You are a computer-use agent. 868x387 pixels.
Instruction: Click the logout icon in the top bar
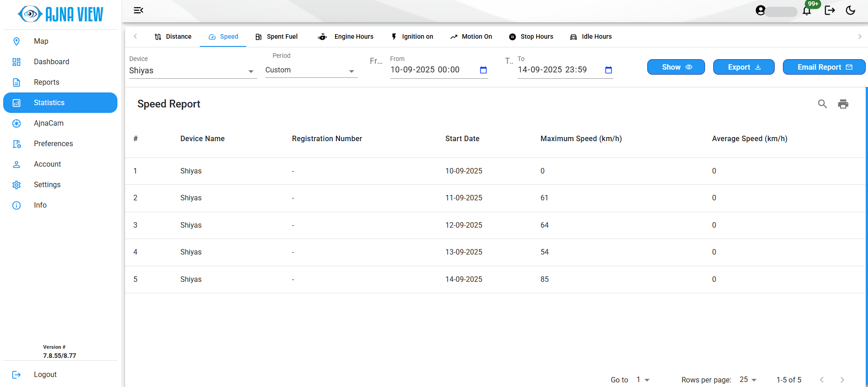(x=829, y=10)
